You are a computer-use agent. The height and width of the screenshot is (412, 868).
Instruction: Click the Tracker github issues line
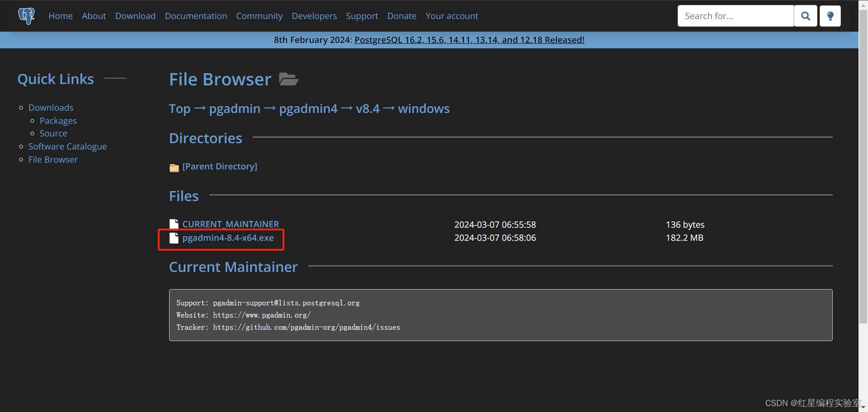(x=288, y=328)
